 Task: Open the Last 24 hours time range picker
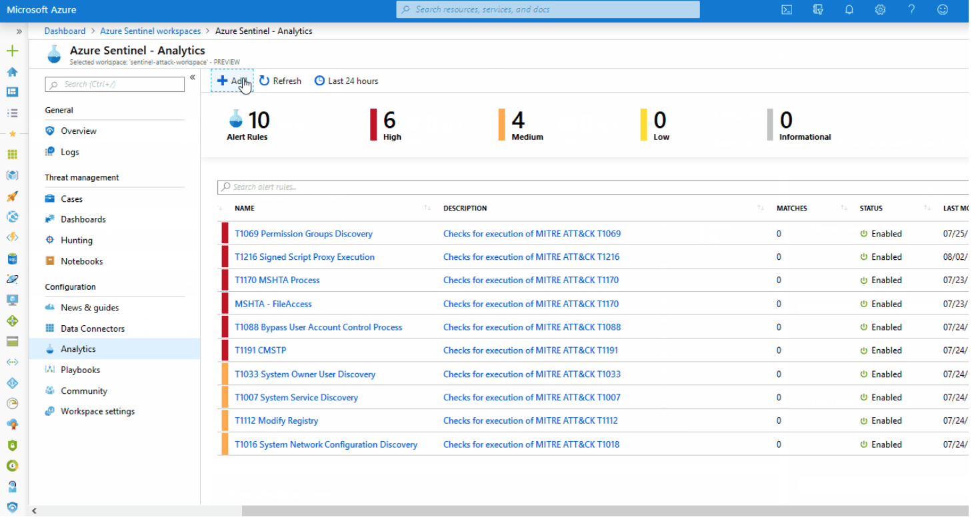click(347, 81)
